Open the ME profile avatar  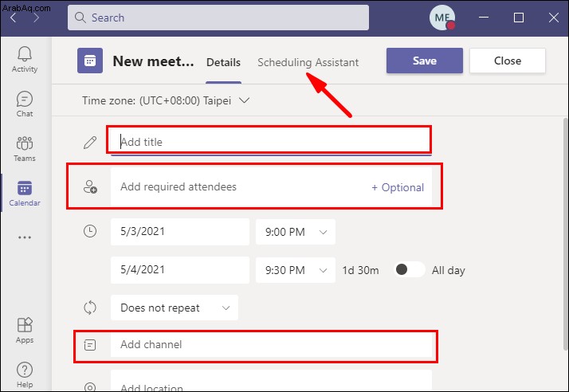[442, 18]
